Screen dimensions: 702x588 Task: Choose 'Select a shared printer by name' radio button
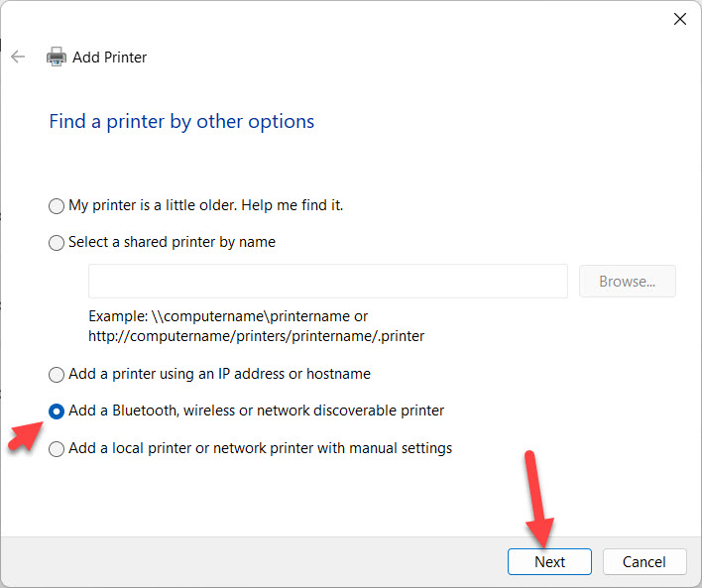[x=57, y=243]
